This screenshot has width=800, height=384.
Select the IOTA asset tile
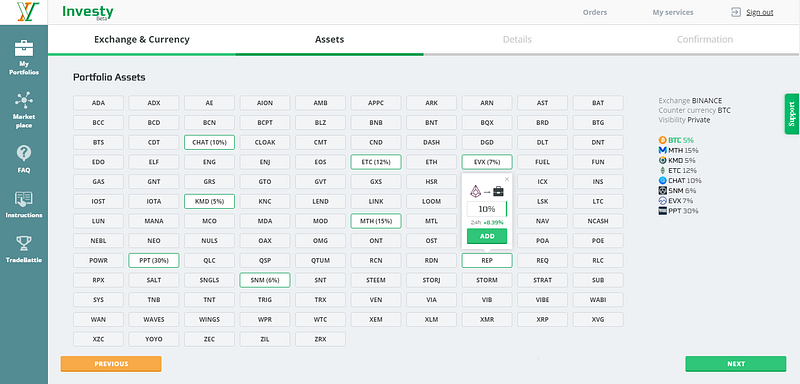point(154,201)
